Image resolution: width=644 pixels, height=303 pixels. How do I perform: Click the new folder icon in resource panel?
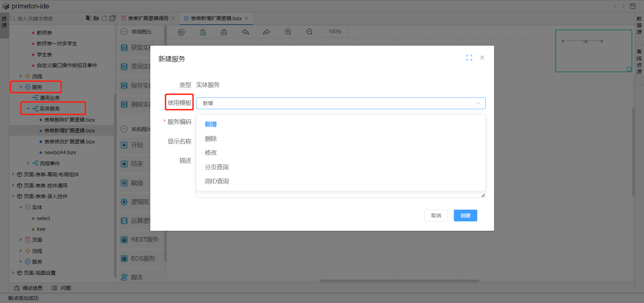(x=96, y=18)
